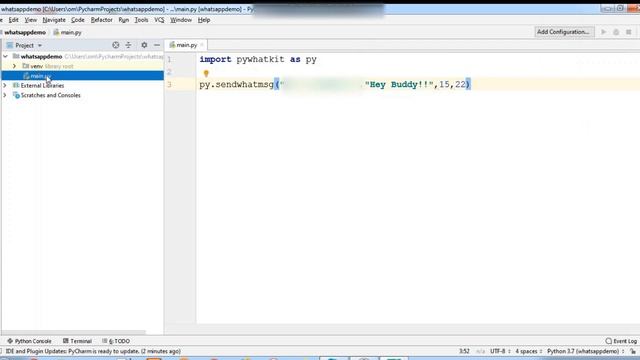The width and height of the screenshot is (640, 360).
Task: Click the collapse all icon in Project panel
Action: pyautogui.click(x=128, y=45)
